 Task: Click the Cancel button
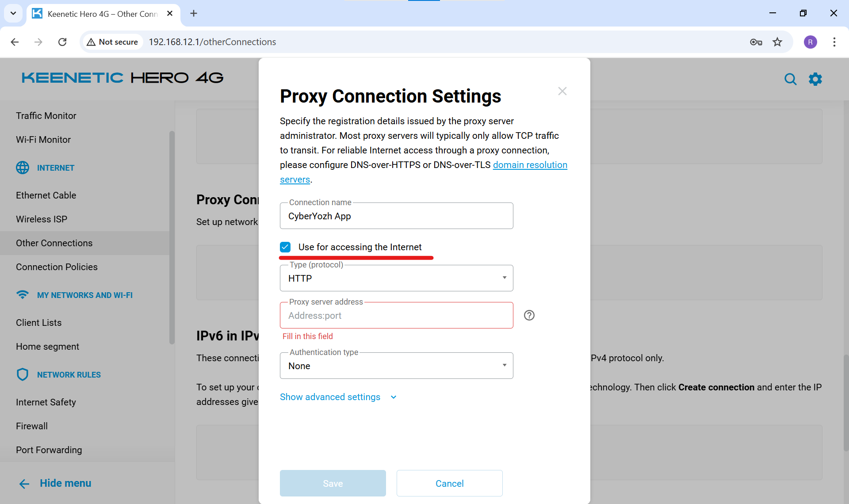click(x=449, y=483)
